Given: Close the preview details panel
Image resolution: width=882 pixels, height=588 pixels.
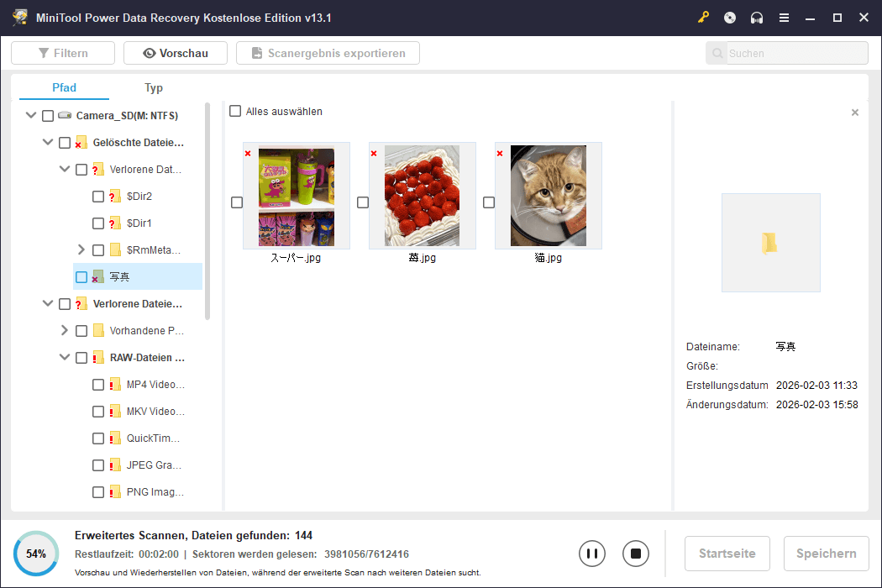Looking at the screenshot, I should pos(855,113).
